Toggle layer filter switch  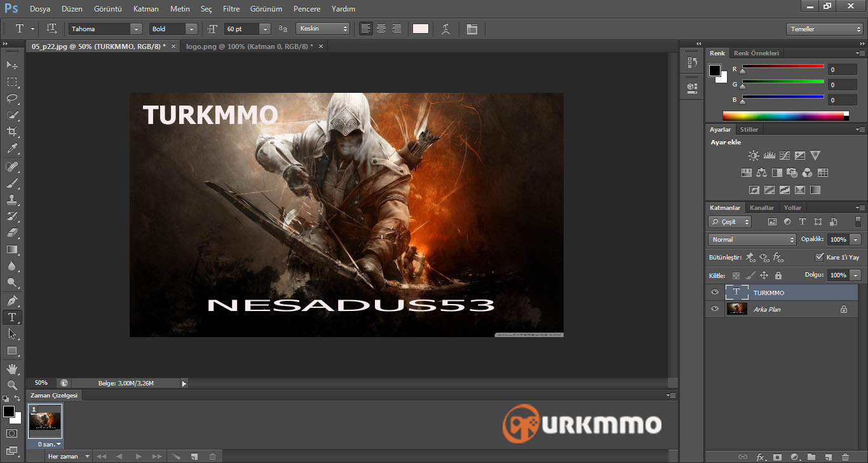[858, 222]
